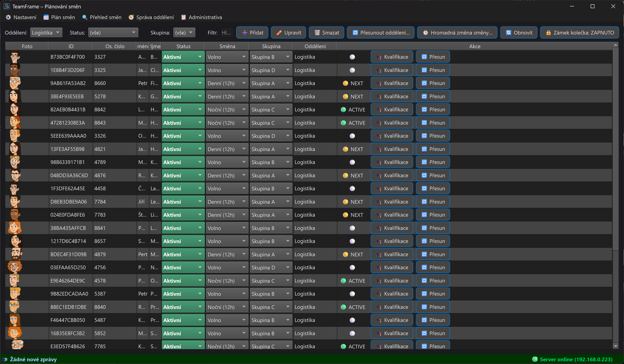Click the mail icon in status bar

click(5, 359)
